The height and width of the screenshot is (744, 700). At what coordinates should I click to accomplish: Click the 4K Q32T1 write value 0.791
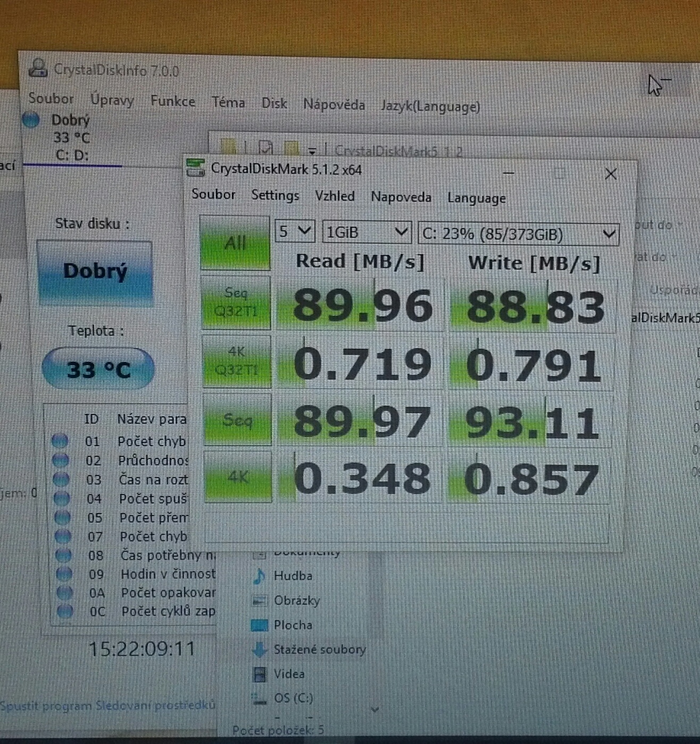coord(532,365)
